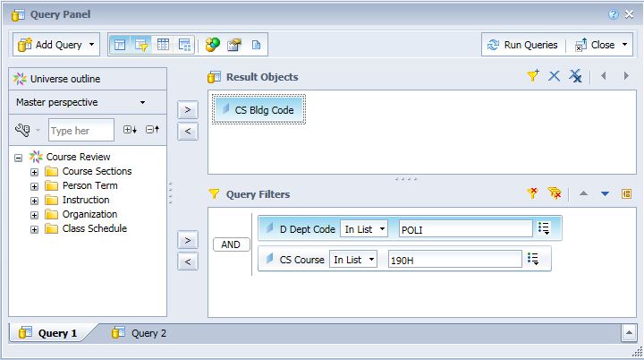Toggle the AND operator button
Screen dimensions: 644x360
(x=232, y=244)
